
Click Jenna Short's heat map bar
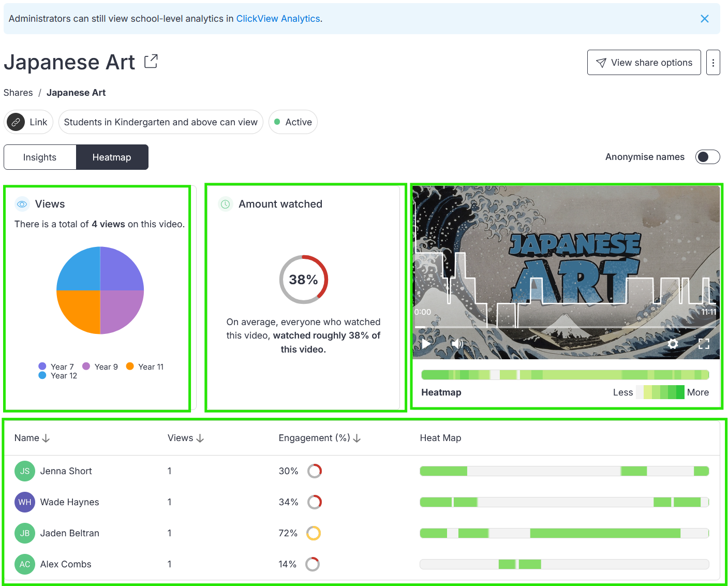tap(564, 471)
